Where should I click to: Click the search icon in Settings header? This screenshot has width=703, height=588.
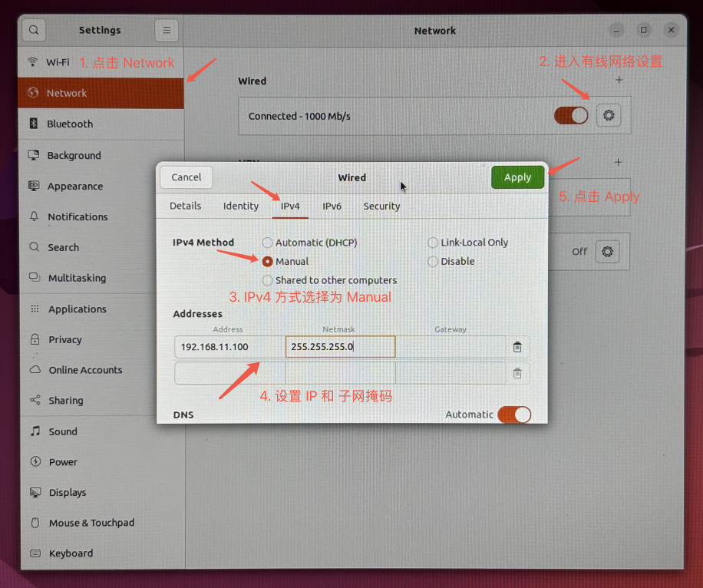[x=34, y=30]
